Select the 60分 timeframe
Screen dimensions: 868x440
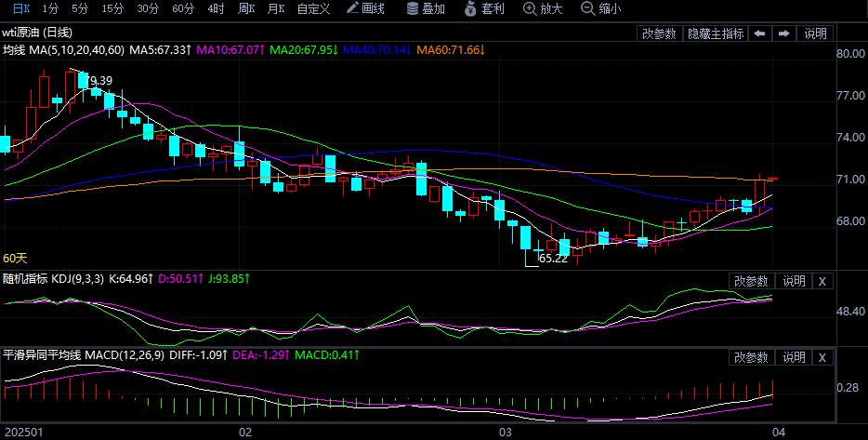point(183,8)
